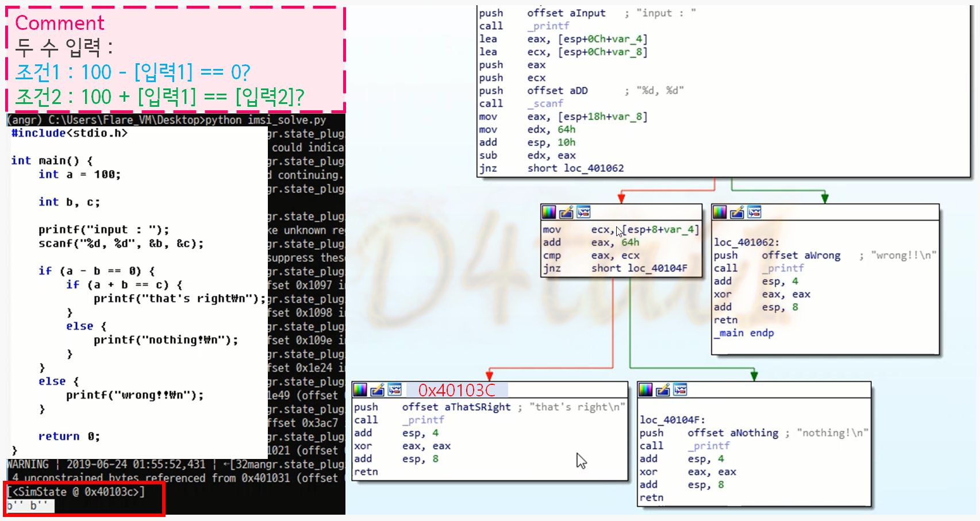This screenshot has height=521, width=980.
Task: Open color picker icon on the loc_401062 node
Action: [720, 213]
